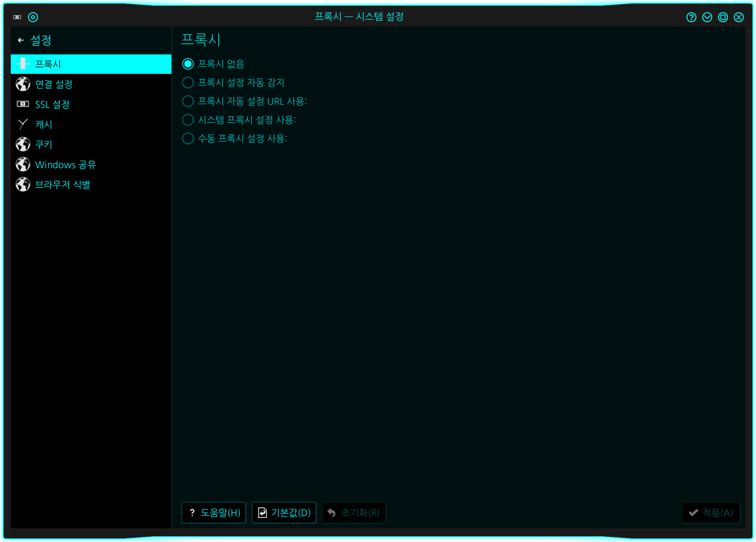
Task: Open 연결 설정 via its globe icon
Action: pos(23,84)
